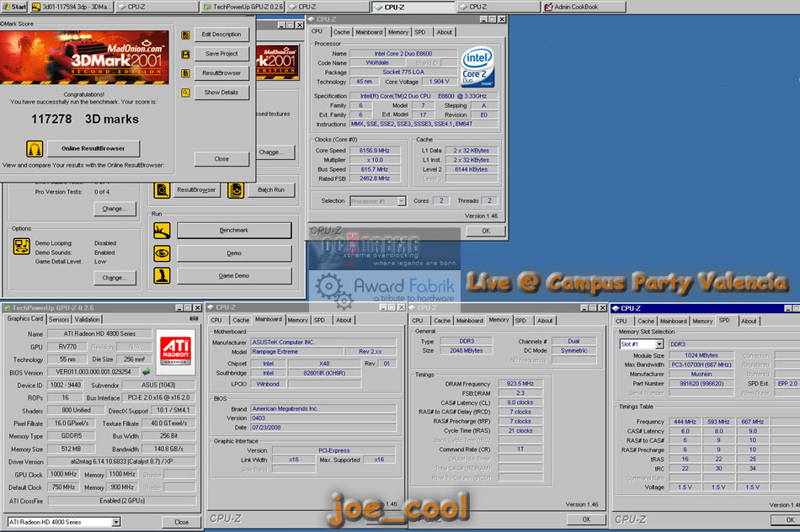Click Change button under Pro Version Tests
This screenshot has height=532, width=800.
coord(115,209)
